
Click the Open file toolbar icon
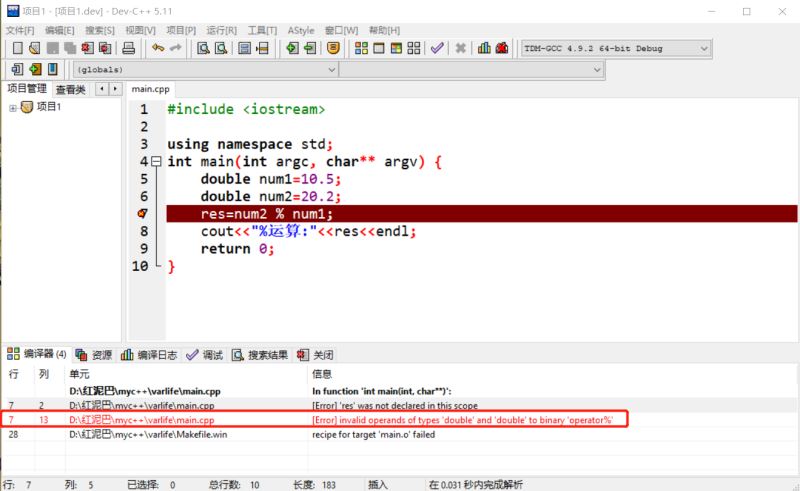click(x=35, y=48)
